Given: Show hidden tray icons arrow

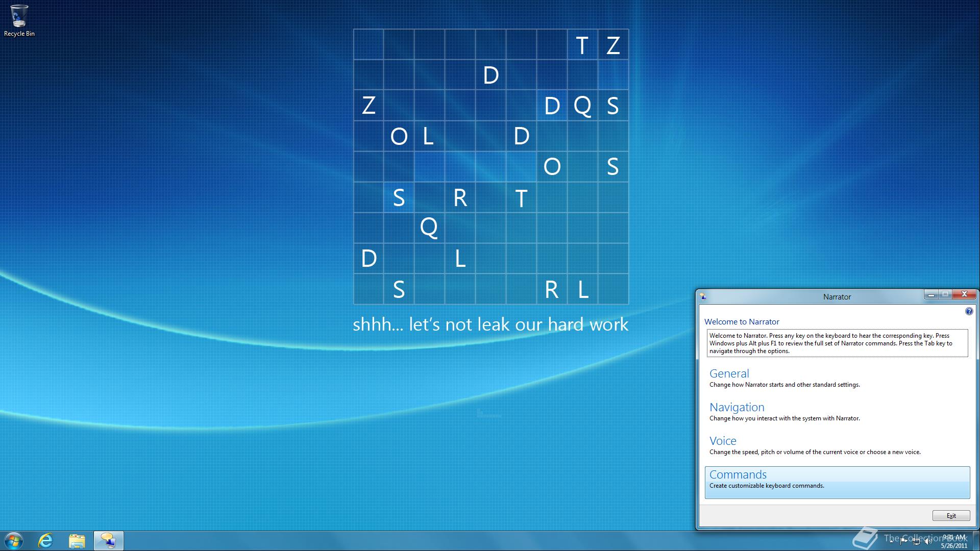Looking at the screenshot, I should pos(891,541).
